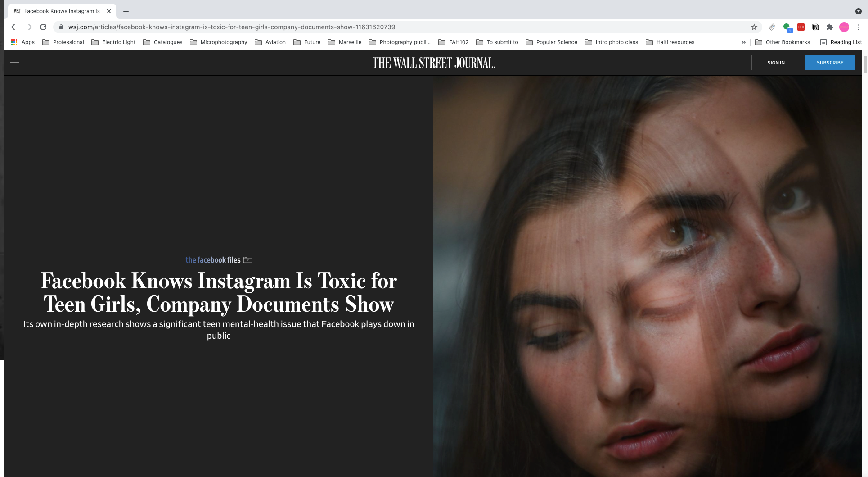Open the Other Bookmarks folder
Viewport: 868px width, 477px height.
[x=783, y=42]
